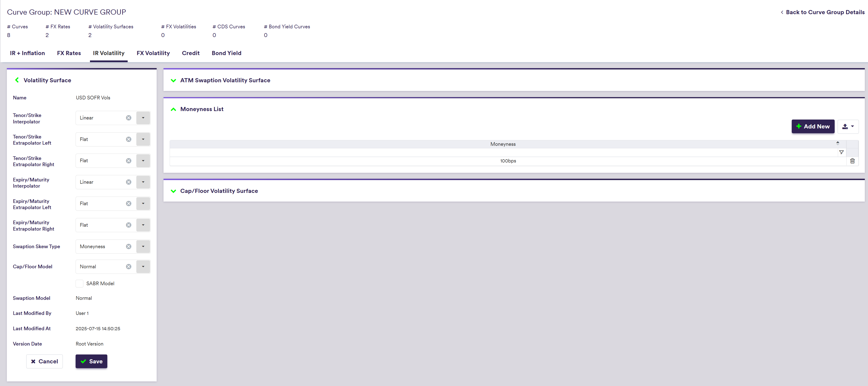
Task: Open Expiry/Maturity Interpolator dropdown
Action: 143,182
